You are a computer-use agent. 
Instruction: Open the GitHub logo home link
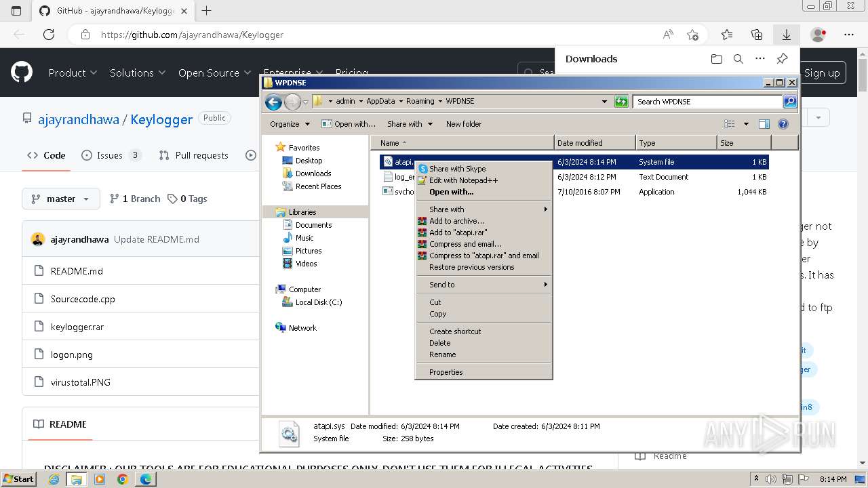(x=22, y=73)
